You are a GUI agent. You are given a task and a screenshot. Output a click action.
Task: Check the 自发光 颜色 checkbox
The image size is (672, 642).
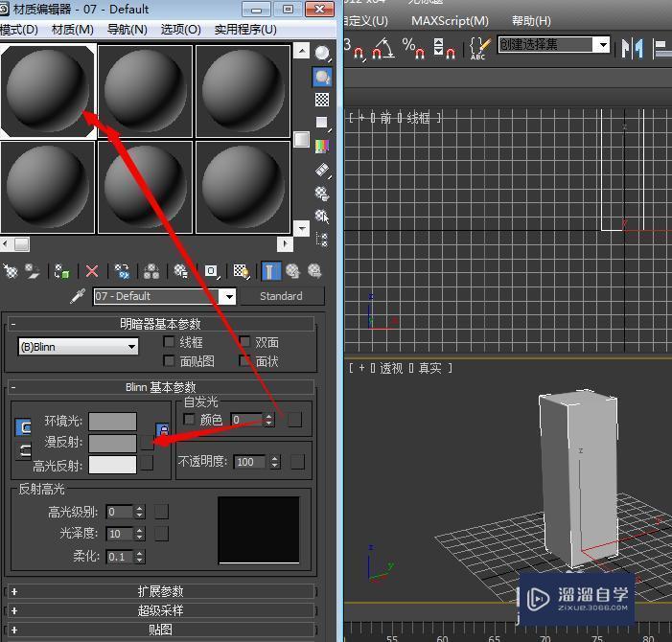[x=189, y=419]
